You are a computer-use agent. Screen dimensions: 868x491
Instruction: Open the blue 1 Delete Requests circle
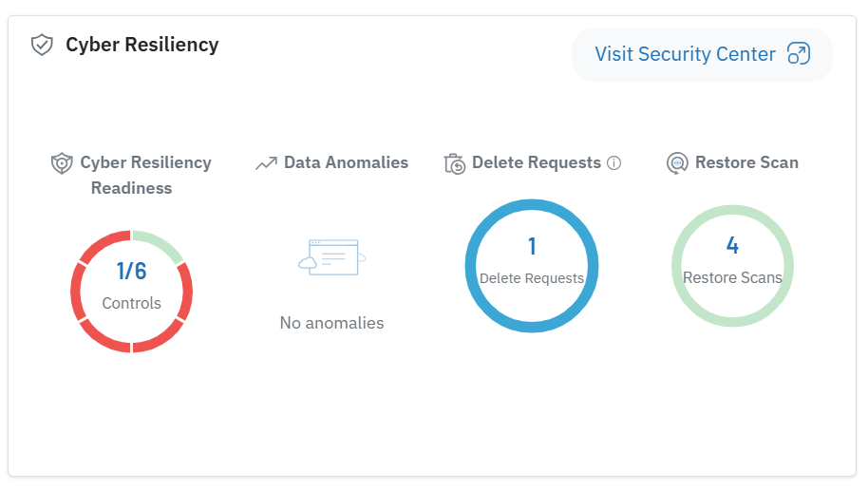pos(532,266)
